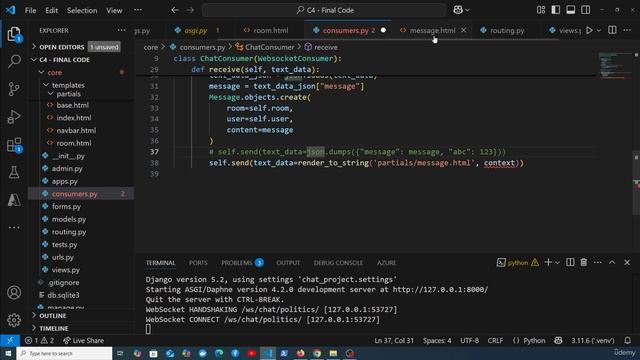This screenshot has width=640, height=360.
Task: Open views.py in the explorer
Action: tap(81, 270)
